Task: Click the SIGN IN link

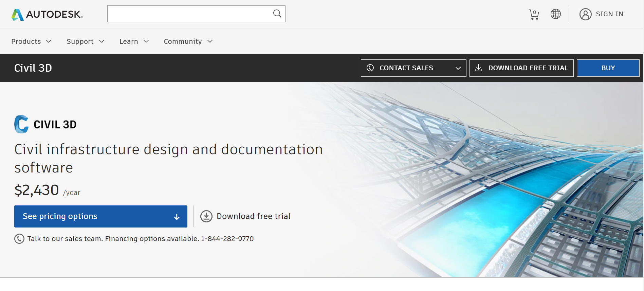Action: coord(609,14)
